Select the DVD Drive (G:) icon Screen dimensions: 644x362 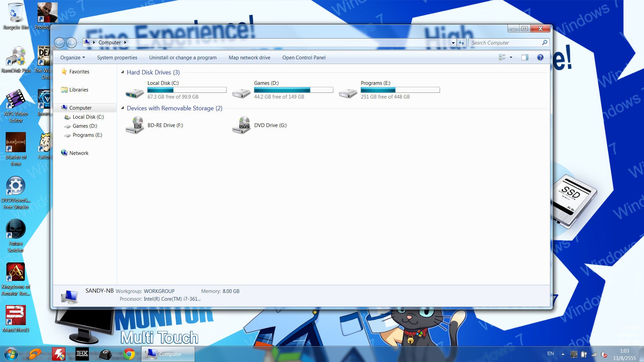point(241,125)
